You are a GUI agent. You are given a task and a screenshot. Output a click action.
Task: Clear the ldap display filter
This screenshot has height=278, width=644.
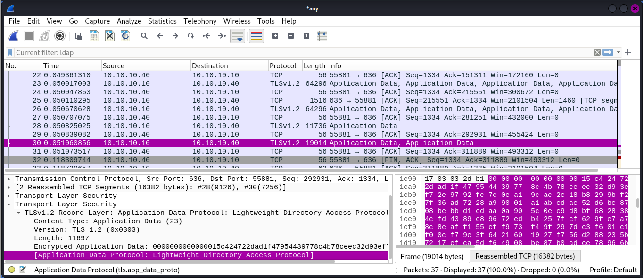[597, 52]
